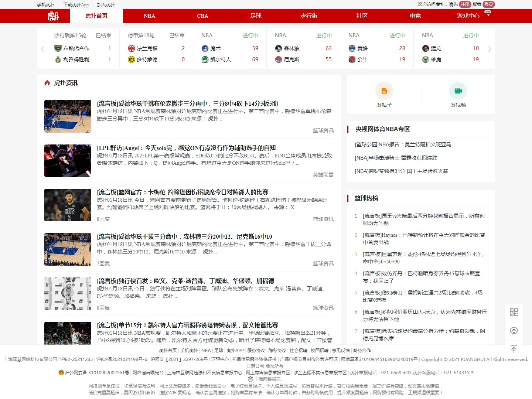Open the 魔术 vs 凯尔特人 live score card

[230, 48]
